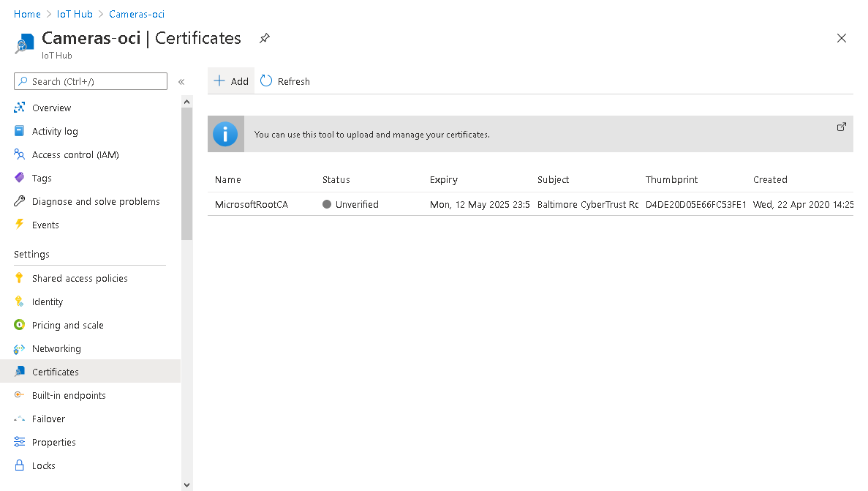Click the Overview sidebar icon

click(19, 108)
